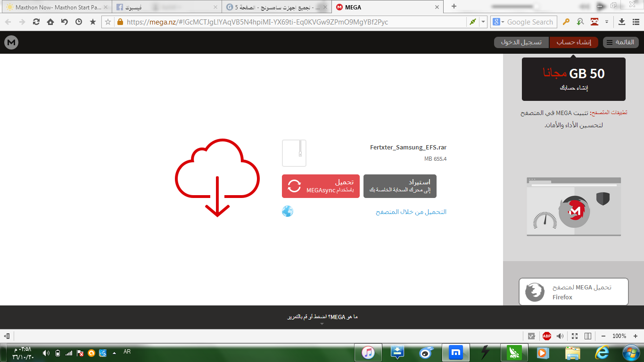
Task: Open the Maxthon download manager icon
Action: click(622, 22)
